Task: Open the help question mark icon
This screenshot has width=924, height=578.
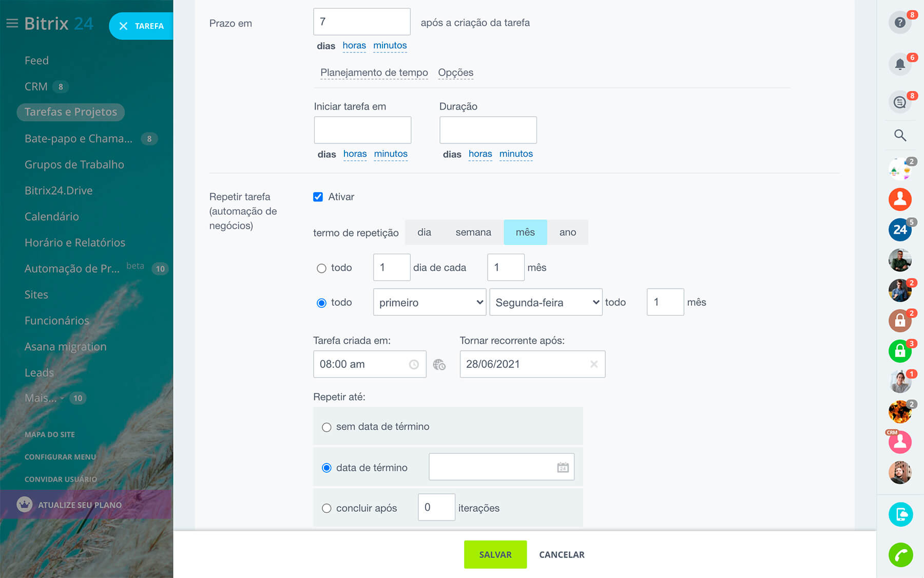Action: click(x=899, y=23)
